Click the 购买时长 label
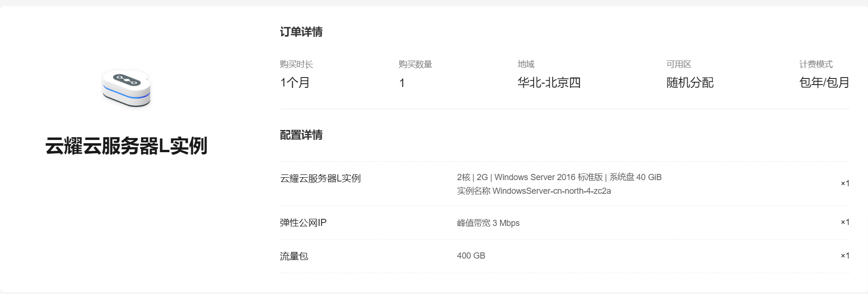 [x=296, y=64]
